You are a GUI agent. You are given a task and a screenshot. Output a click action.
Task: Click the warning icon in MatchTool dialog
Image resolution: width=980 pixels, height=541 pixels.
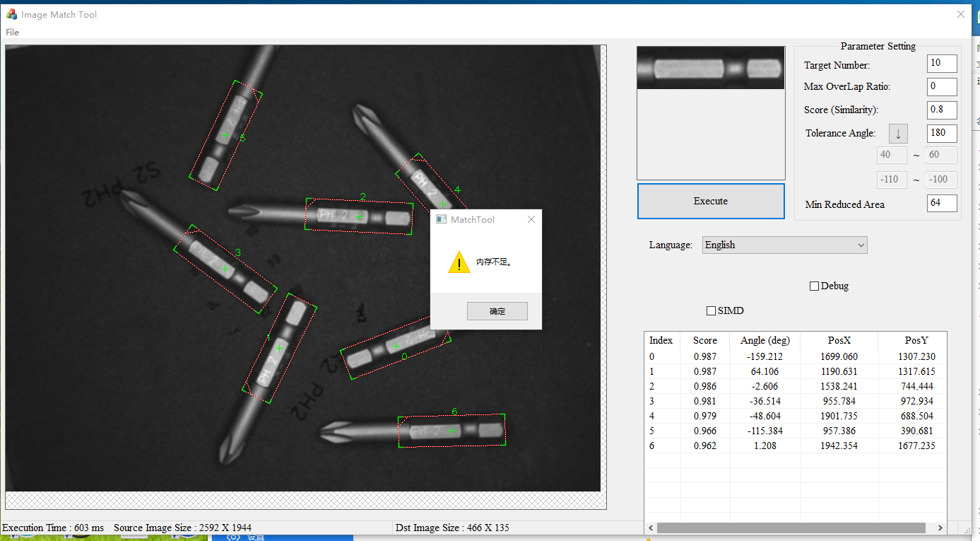pyautogui.click(x=459, y=262)
